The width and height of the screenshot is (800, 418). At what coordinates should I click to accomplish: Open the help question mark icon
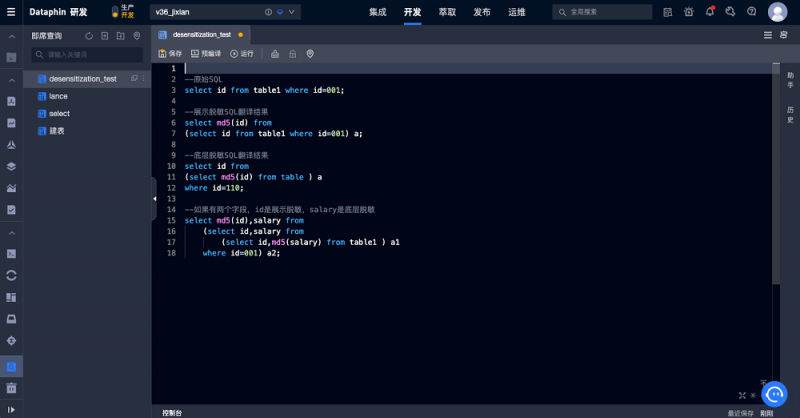tap(751, 12)
